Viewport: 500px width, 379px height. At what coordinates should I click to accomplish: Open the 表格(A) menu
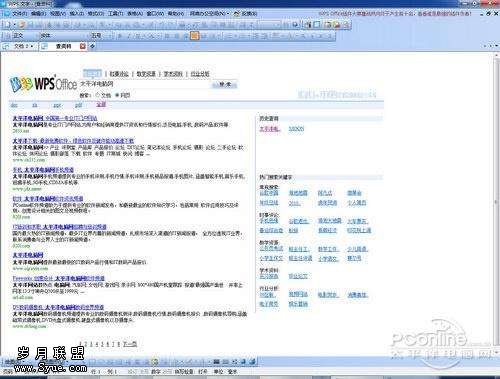[135, 14]
